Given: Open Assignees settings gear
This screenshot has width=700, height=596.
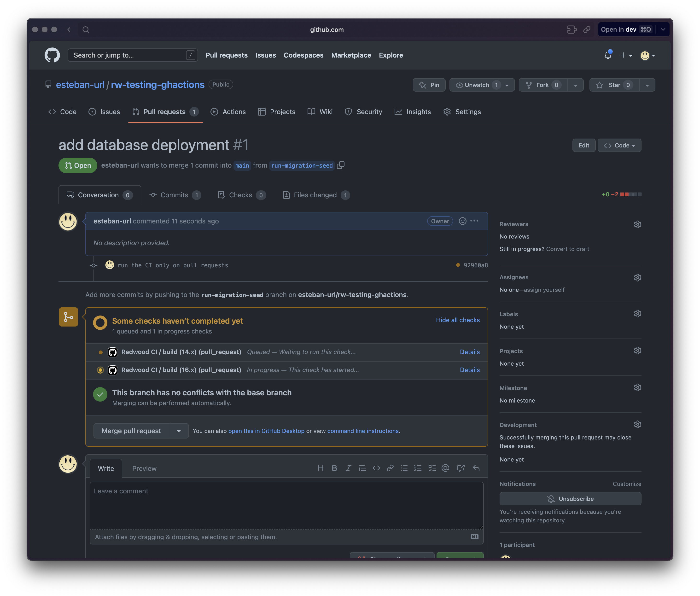Looking at the screenshot, I should click(637, 277).
